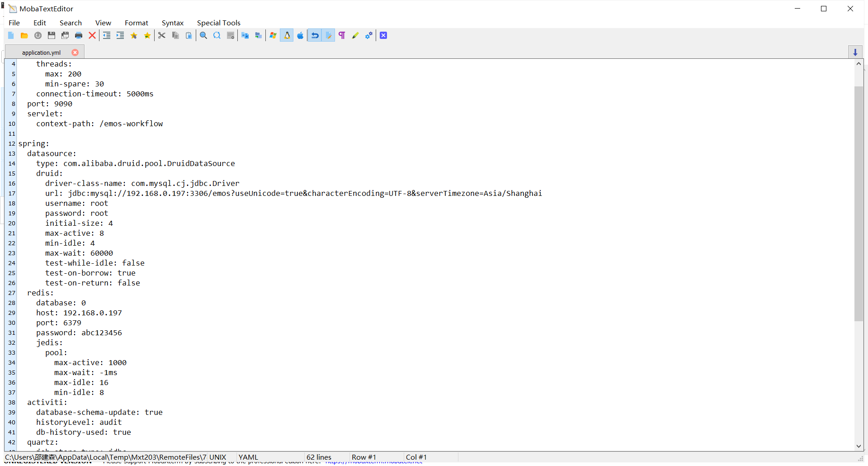Click the 'username: root' line
868x466 pixels.
click(76, 203)
